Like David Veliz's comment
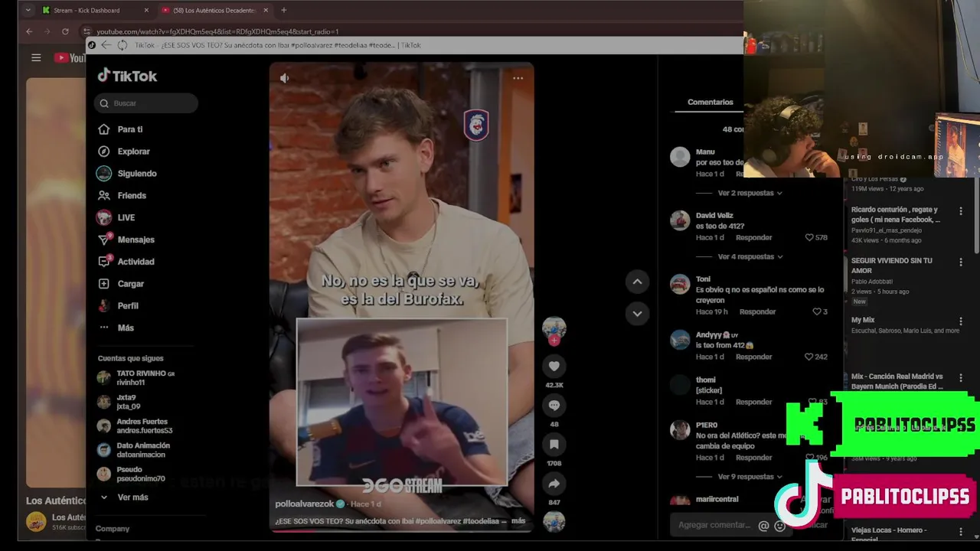The height and width of the screenshot is (551, 980). [809, 237]
